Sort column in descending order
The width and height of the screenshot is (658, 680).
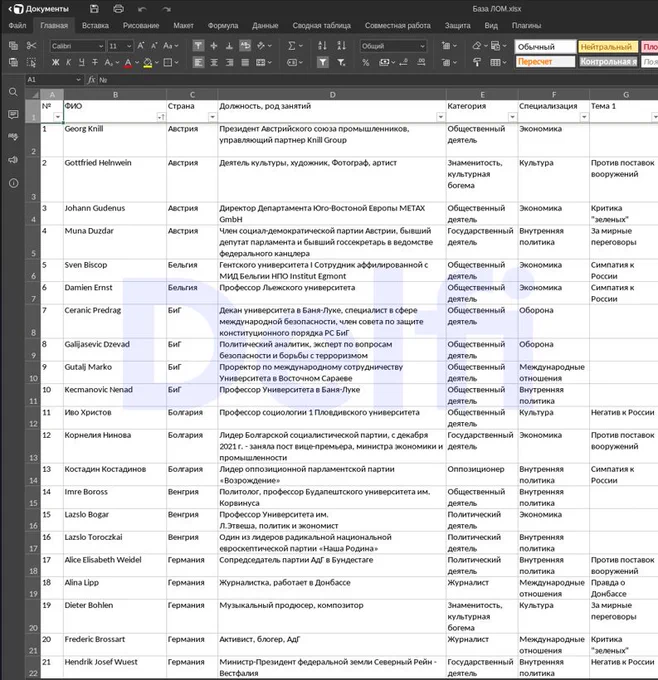tap(342, 46)
